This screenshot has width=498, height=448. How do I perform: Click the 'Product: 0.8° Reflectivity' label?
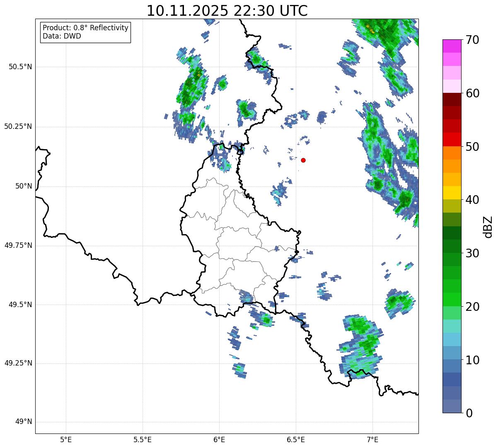(x=86, y=28)
